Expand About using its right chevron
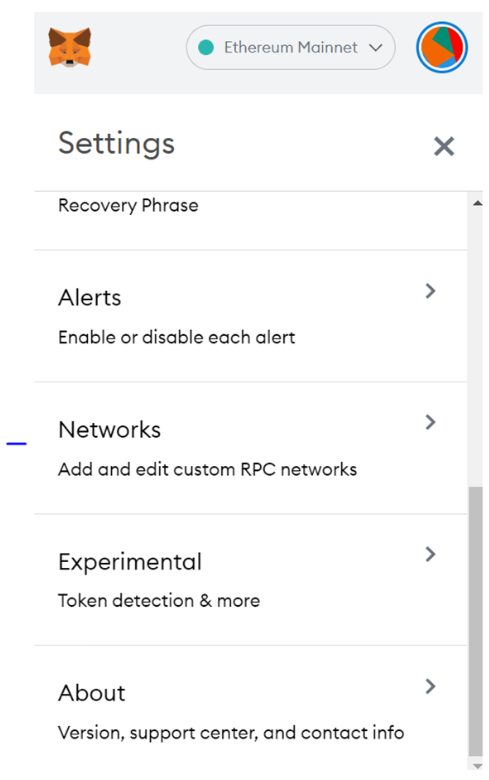This screenshot has width=489, height=780. coord(430,686)
